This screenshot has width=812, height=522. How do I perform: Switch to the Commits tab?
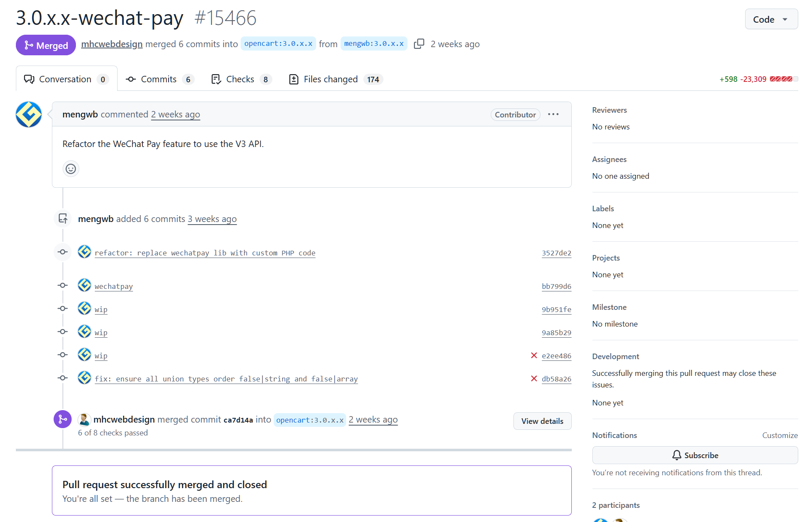tap(160, 79)
